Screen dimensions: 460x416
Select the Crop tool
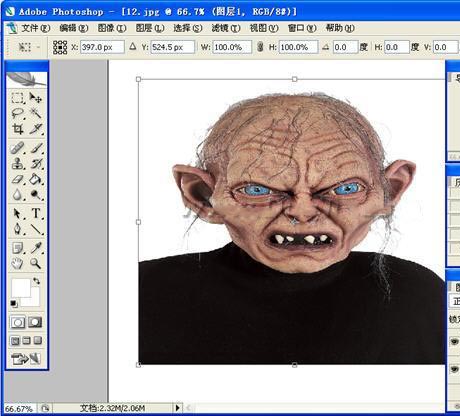tap(17, 129)
